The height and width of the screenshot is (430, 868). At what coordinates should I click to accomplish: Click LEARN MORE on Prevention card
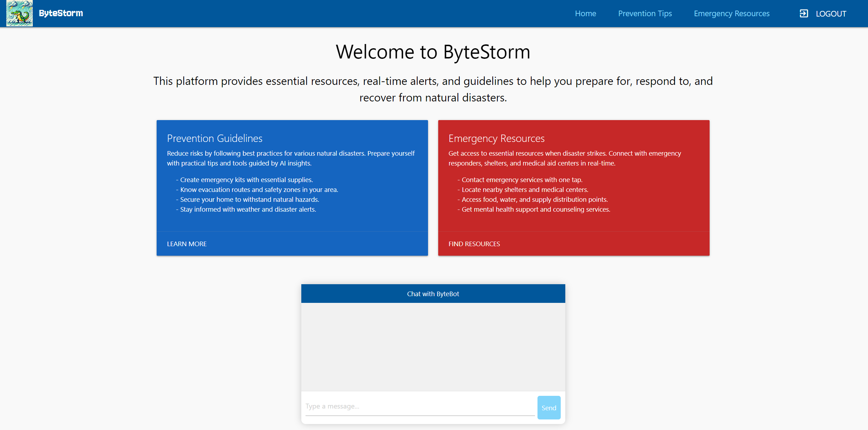[187, 244]
